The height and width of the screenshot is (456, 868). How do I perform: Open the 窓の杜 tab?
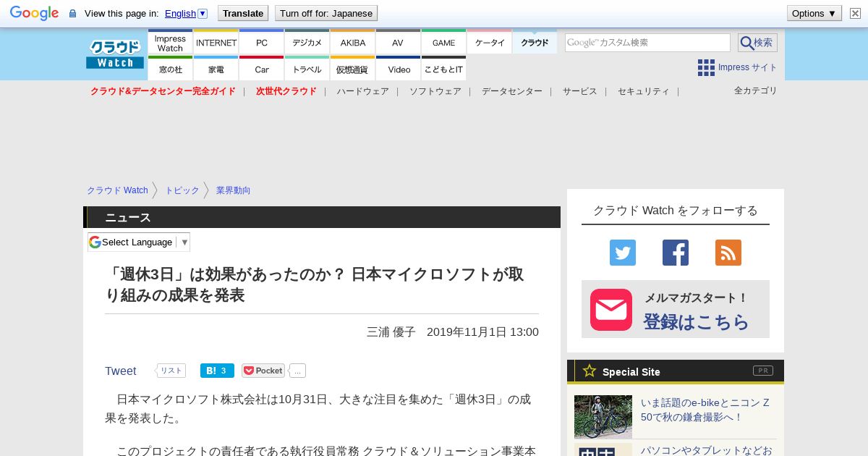[x=170, y=69]
